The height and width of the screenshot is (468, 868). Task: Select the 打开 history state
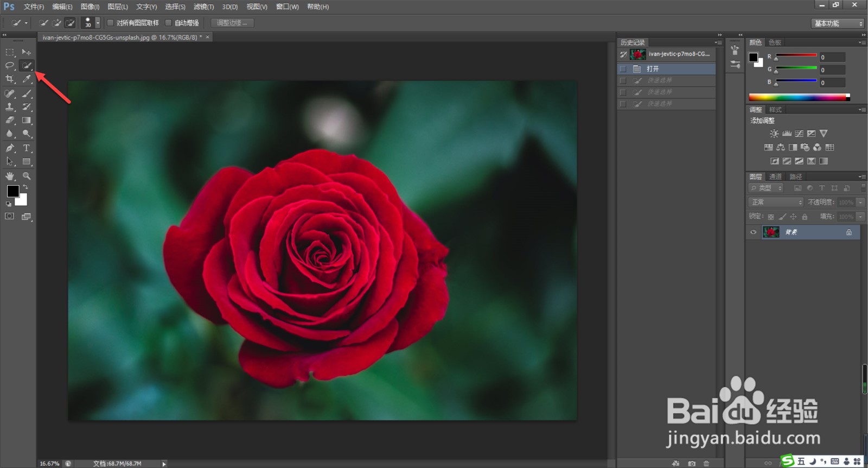667,69
